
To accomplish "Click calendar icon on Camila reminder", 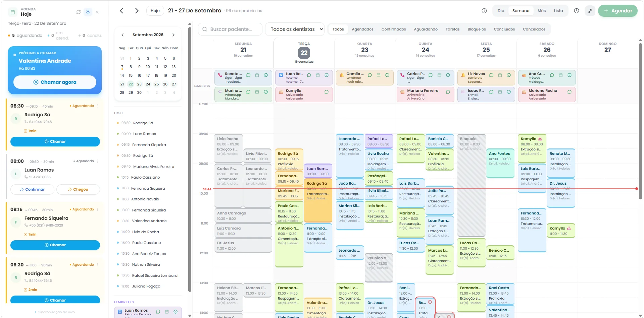I will pyautogui.click(x=379, y=75).
